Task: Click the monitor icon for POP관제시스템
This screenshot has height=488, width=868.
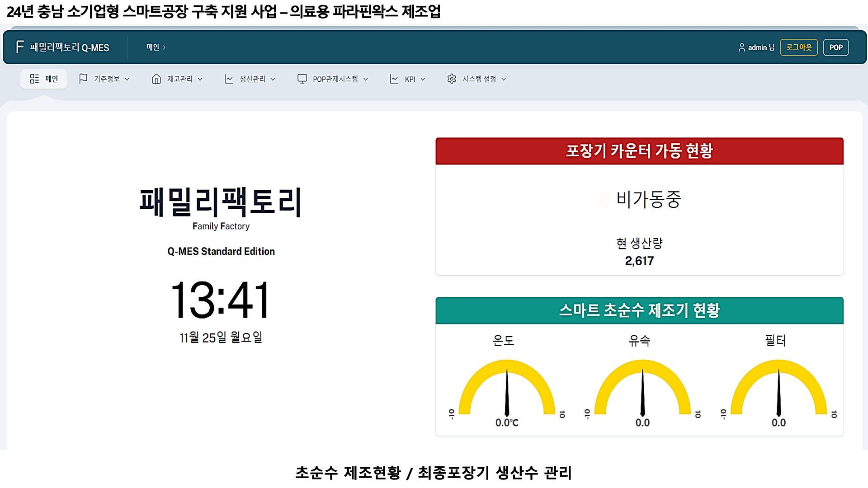Action: click(302, 79)
